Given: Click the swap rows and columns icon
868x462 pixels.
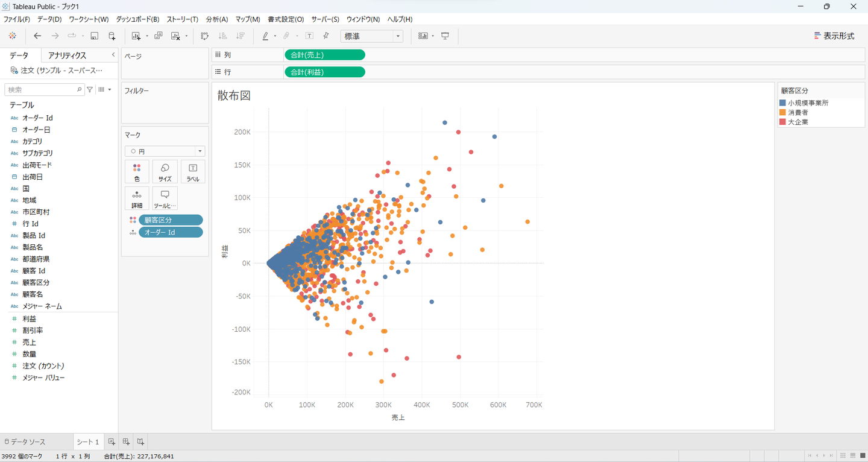Looking at the screenshot, I should (205, 36).
